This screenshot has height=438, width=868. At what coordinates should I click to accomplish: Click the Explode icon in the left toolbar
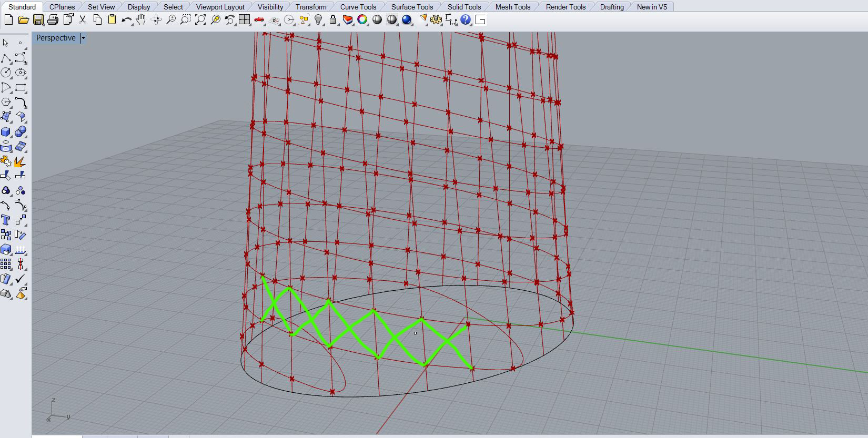pos(21,161)
